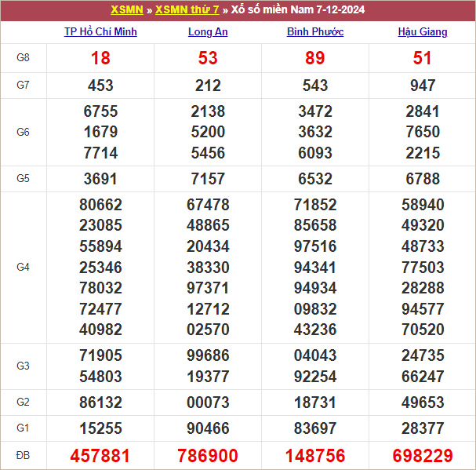
Task: Click G1 number 90466
Action: (208, 428)
